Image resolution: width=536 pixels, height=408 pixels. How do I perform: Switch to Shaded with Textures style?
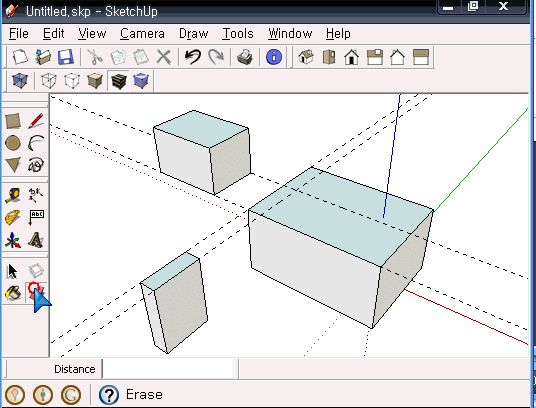point(118,81)
